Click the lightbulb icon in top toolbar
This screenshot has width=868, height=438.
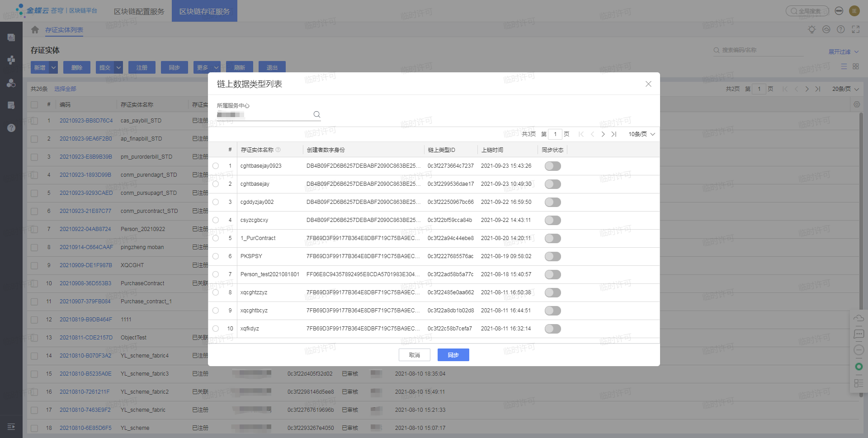(x=812, y=29)
